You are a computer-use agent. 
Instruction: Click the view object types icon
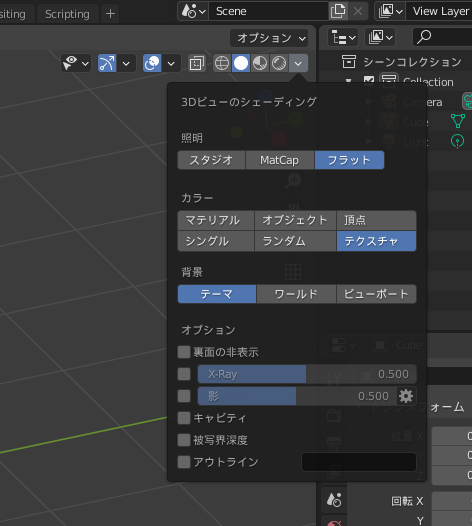(x=70, y=63)
